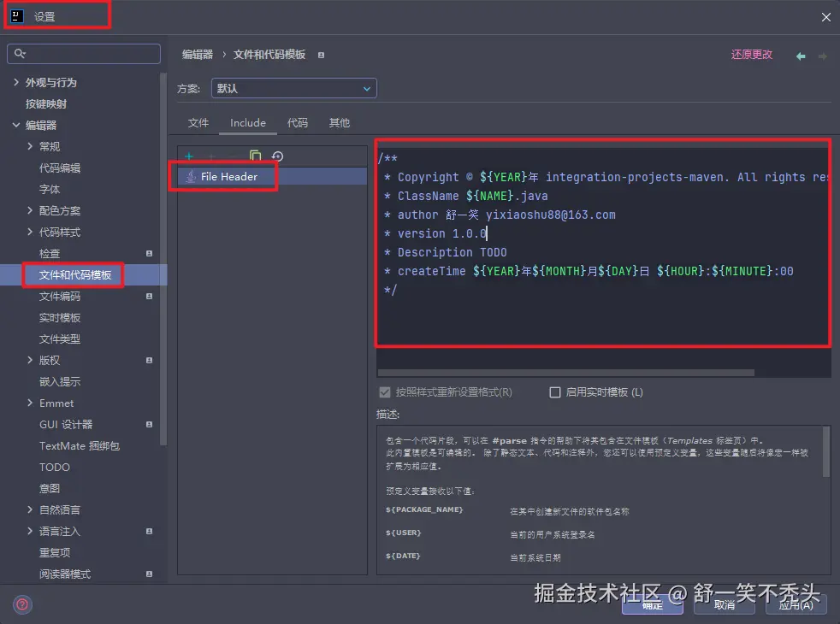The width and height of the screenshot is (840, 624).
Task: Reset template using the rollback icon
Action: (277, 156)
